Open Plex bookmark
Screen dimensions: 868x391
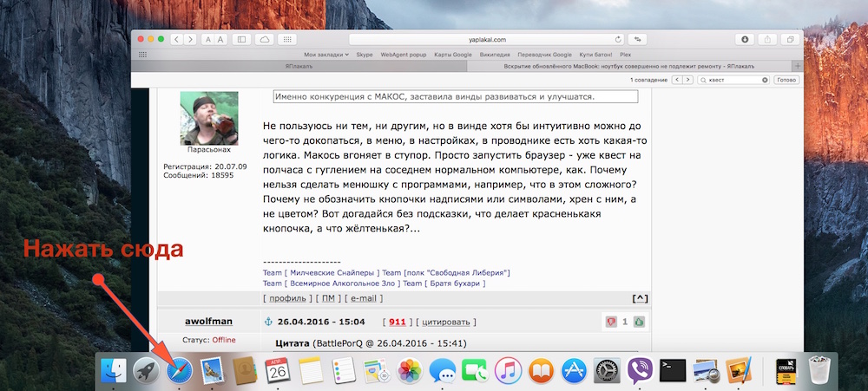626,55
